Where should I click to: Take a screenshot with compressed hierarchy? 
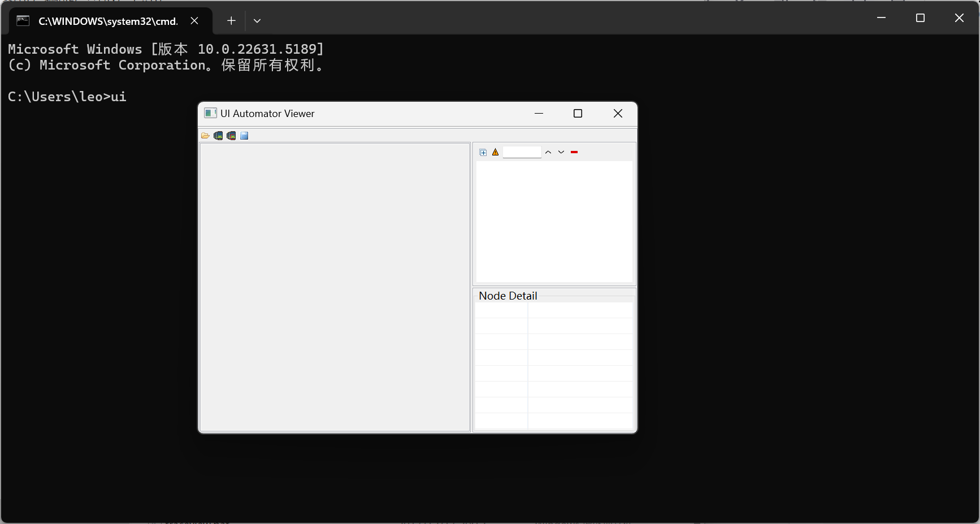tap(231, 135)
